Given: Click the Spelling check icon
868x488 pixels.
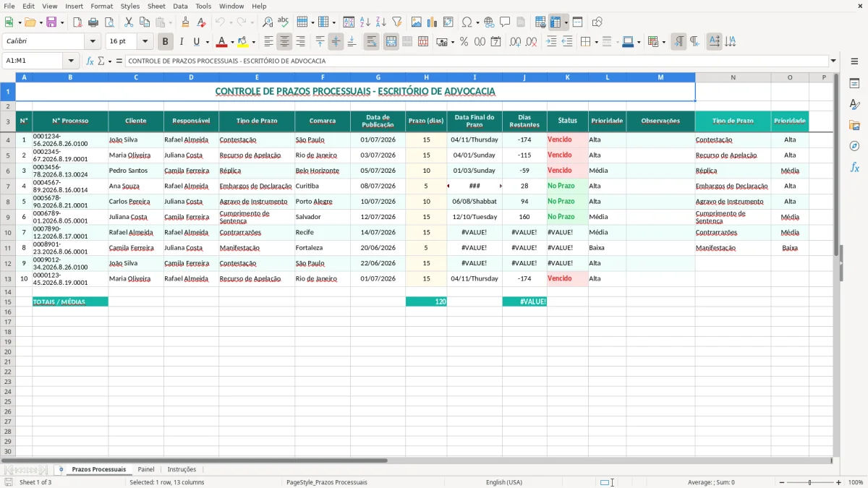Looking at the screenshot, I should tap(284, 22).
